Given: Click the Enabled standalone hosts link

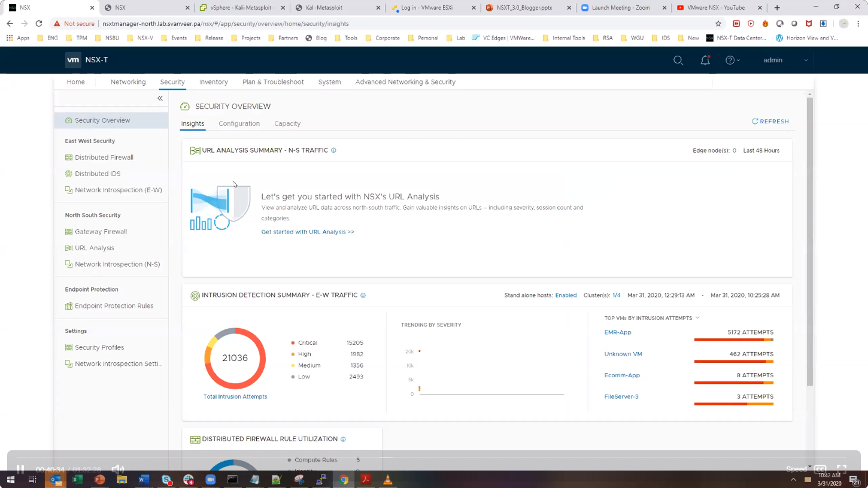Looking at the screenshot, I should 566,295.
